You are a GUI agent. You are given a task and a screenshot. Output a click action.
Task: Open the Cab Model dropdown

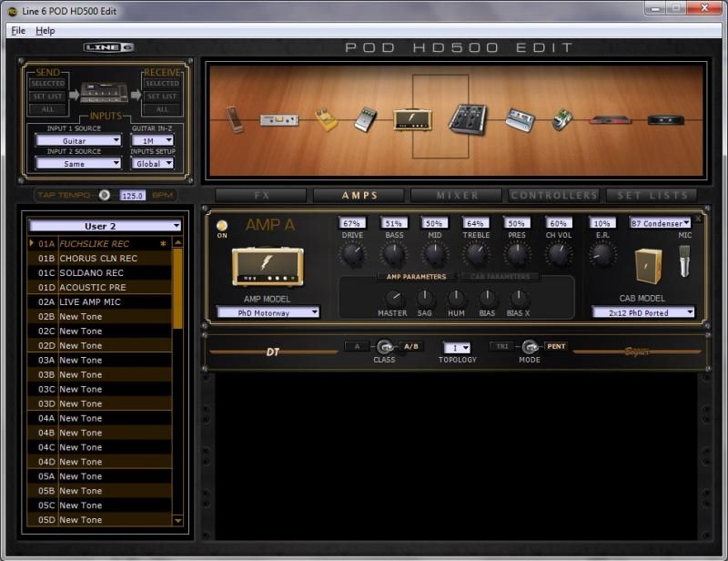pyautogui.click(x=643, y=312)
